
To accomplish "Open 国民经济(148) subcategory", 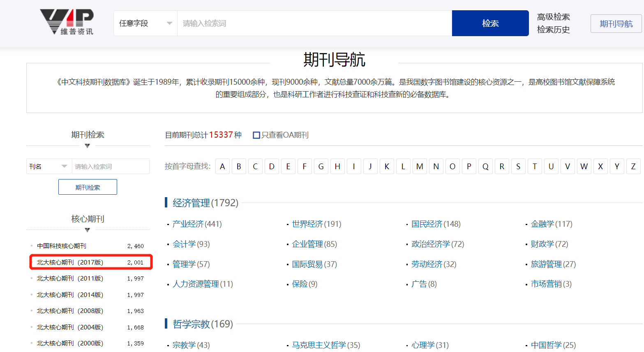I will (436, 224).
